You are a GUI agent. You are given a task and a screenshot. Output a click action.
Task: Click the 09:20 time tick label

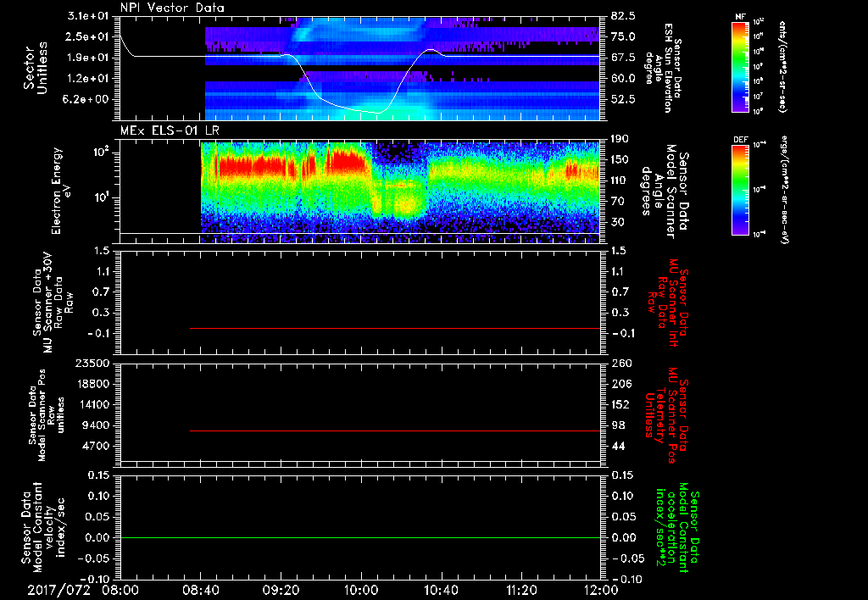click(x=280, y=590)
